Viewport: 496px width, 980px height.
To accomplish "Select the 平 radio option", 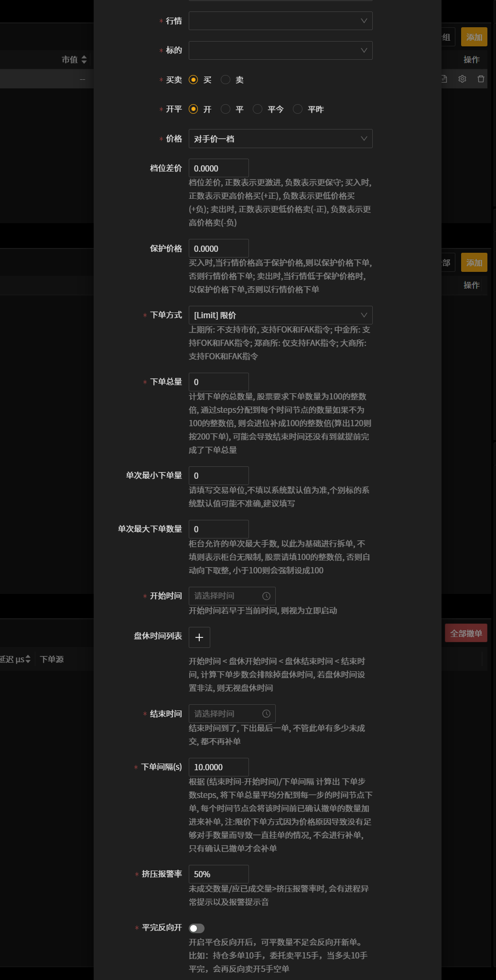I will click(226, 109).
